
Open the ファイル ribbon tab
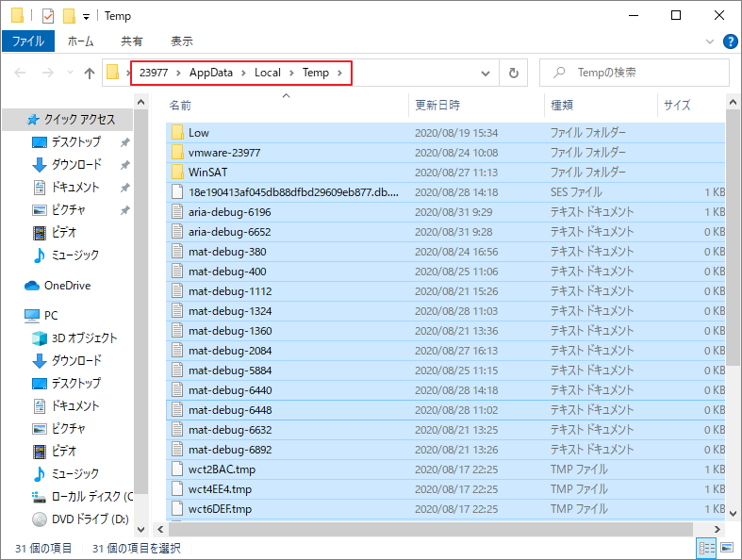(28, 41)
